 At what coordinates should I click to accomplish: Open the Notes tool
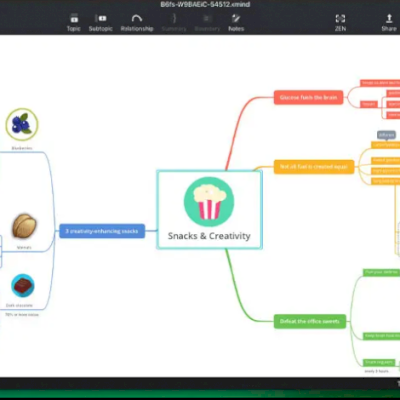236,23
